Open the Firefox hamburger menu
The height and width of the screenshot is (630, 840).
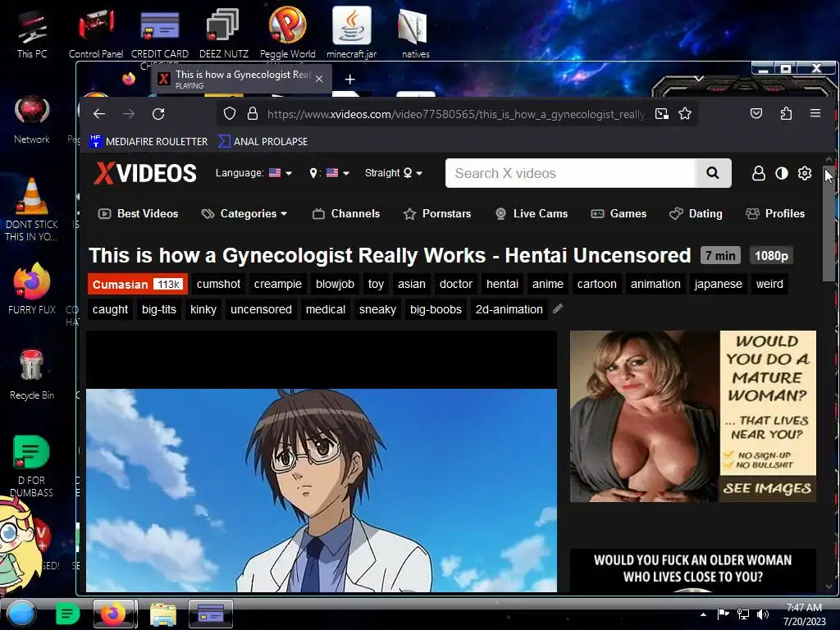click(815, 113)
